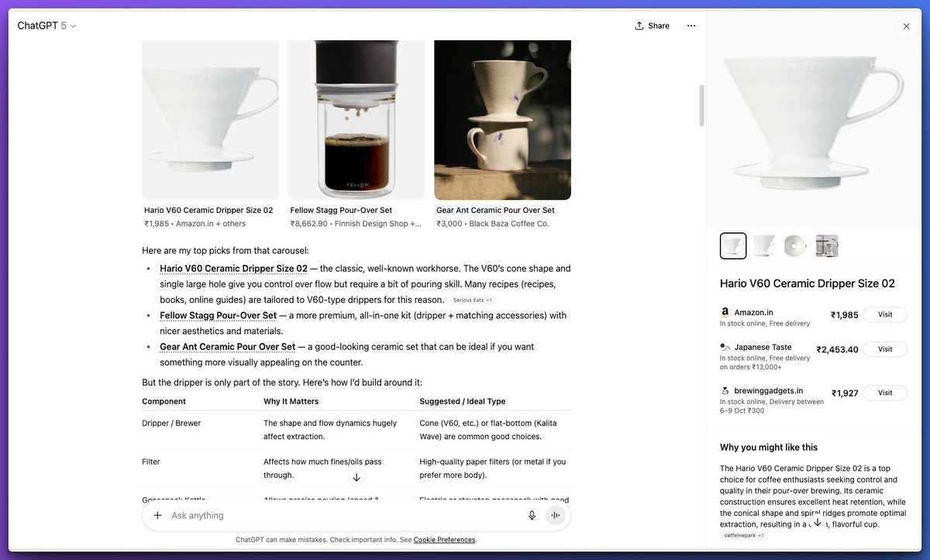
Task: Click the Share button
Action: click(652, 26)
